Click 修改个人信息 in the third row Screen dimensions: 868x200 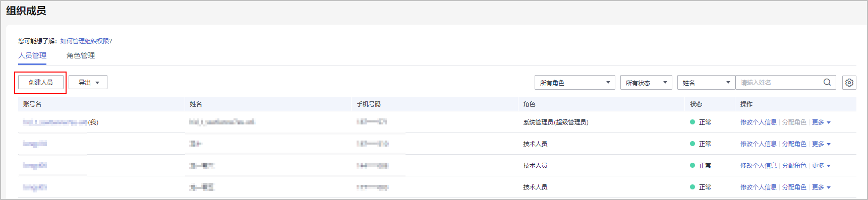tap(758, 166)
